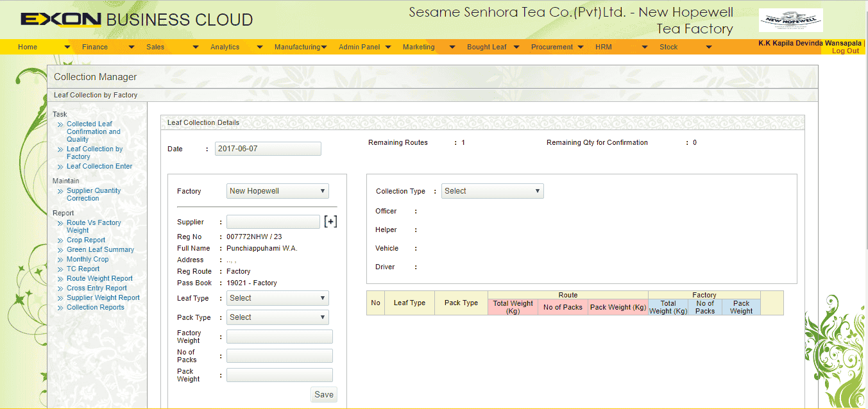868x409 pixels.
Task: Open the Route Weight Report
Action: (99, 278)
